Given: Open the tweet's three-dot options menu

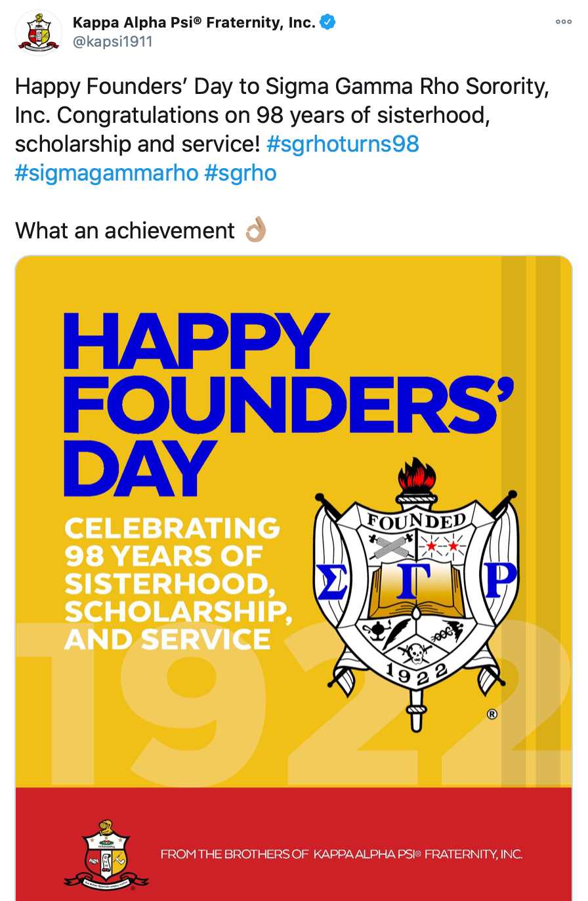Looking at the screenshot, I should pyautogui.click(x=563, y=21).
